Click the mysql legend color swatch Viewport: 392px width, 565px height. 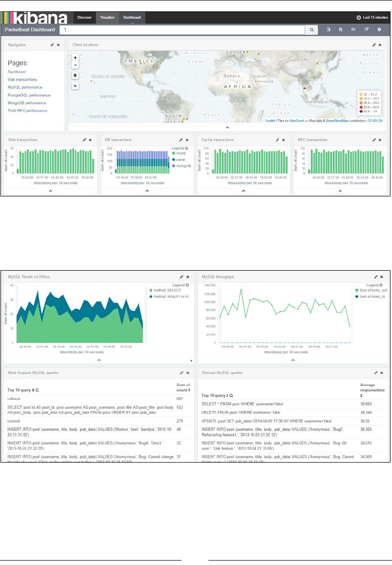[x=173, y=153]
